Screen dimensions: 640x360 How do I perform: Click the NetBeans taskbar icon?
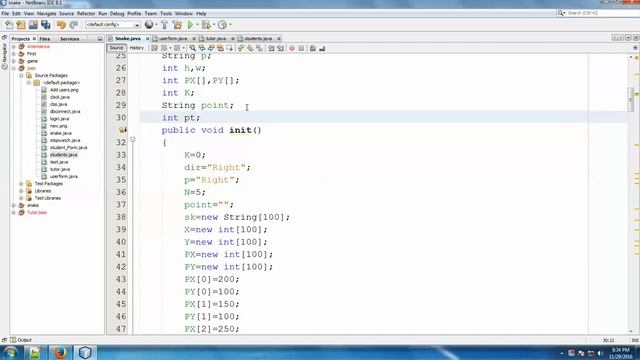click(85, 353)
